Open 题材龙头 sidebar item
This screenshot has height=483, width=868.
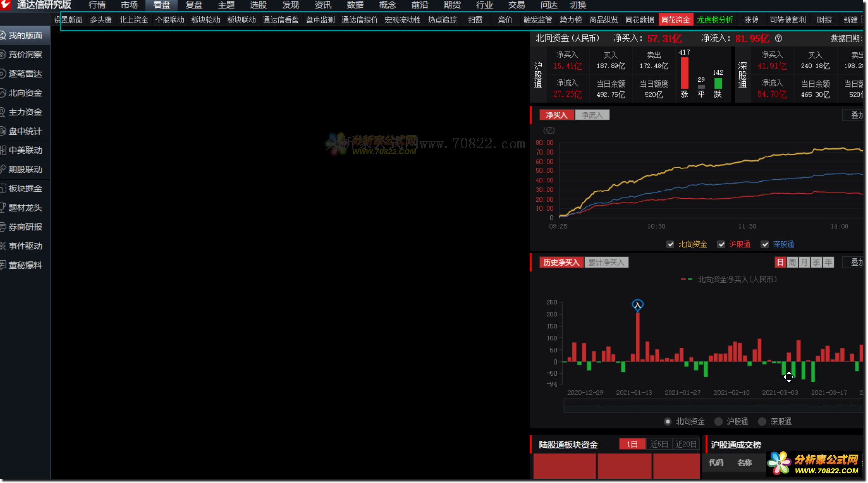point(25,208)
